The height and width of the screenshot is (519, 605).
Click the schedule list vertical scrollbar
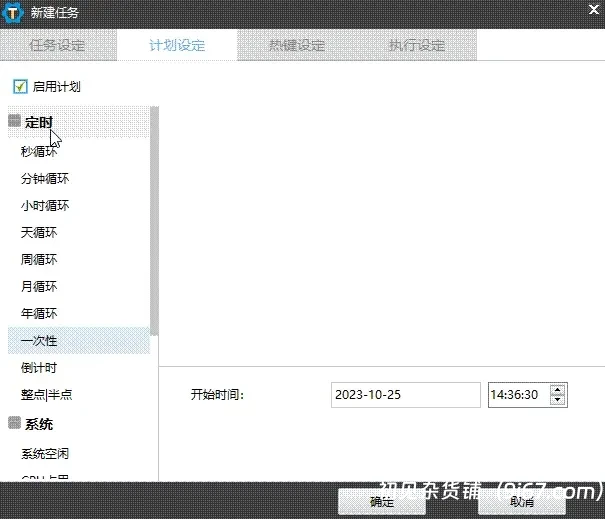154,221
